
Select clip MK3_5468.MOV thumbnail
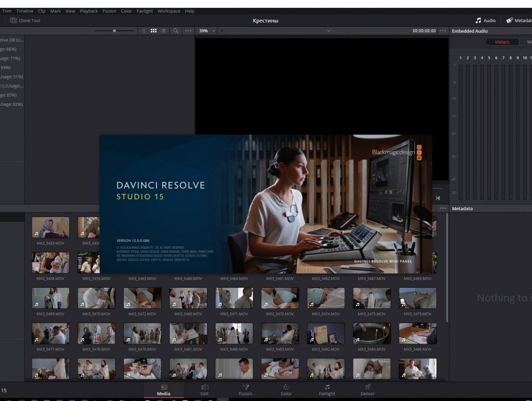[x=188, y=298]
